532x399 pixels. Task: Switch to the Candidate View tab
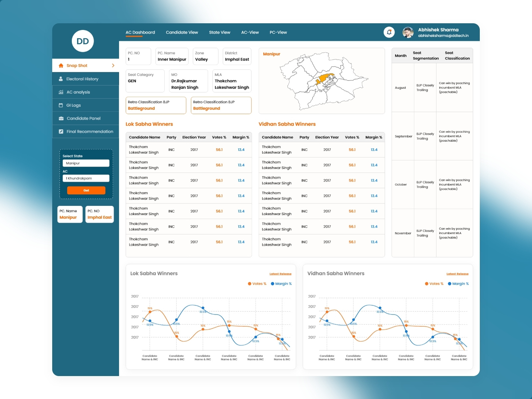click(x=182, y=32)
